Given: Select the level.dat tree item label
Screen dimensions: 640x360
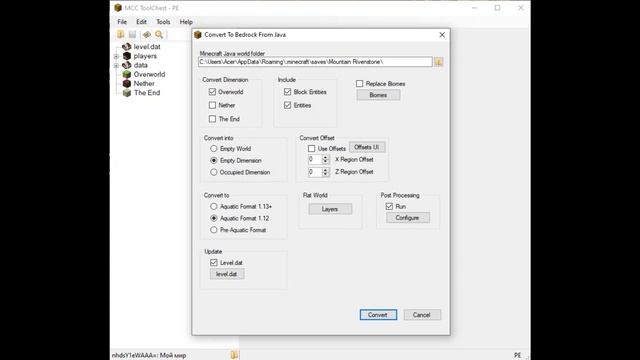Looking at the screenshot, I should (147, 47).
